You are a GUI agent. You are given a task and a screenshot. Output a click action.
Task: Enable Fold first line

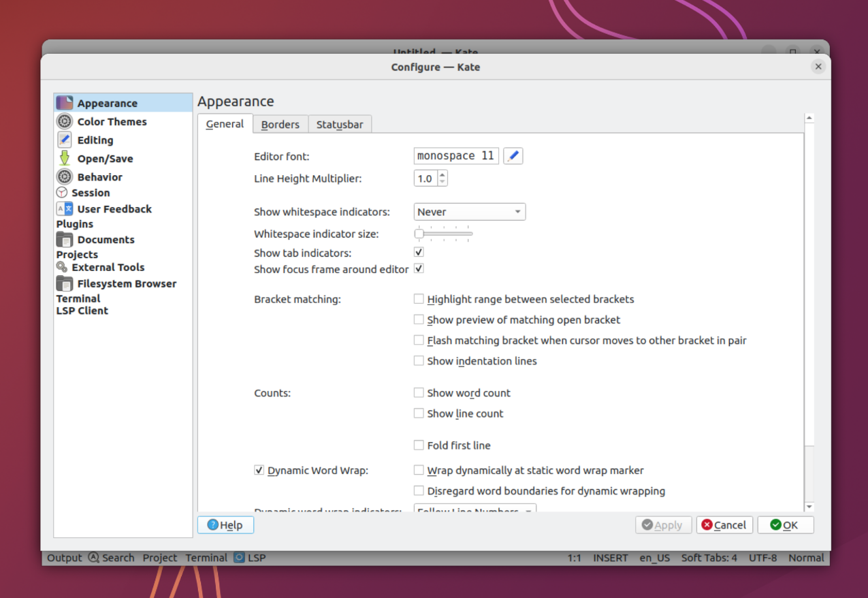click(419, 445)
